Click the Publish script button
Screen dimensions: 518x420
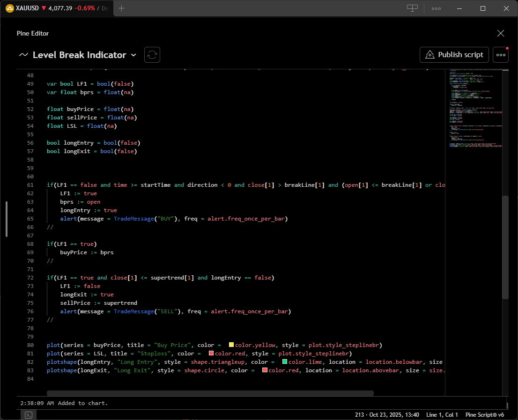pyautogui.click(x=454, y=55)
